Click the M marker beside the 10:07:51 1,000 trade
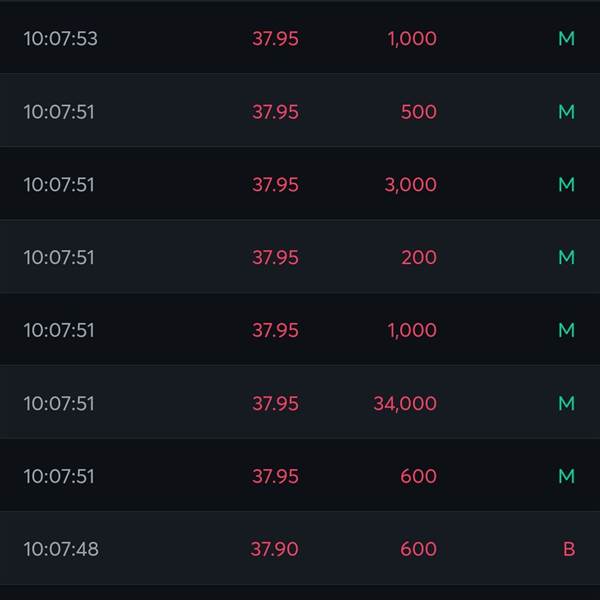This screenshot has height=600, width=600. pyautogui.click(x=566, y=330)
